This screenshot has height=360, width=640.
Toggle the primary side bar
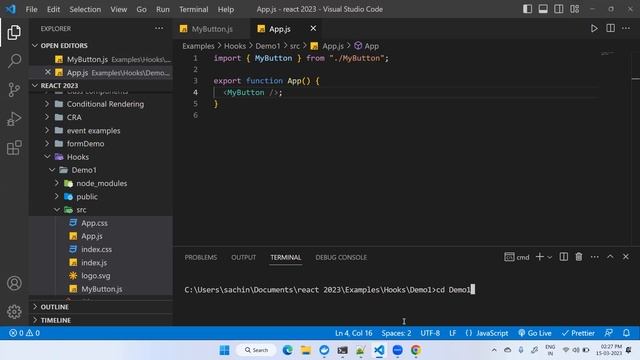(527, 9)
